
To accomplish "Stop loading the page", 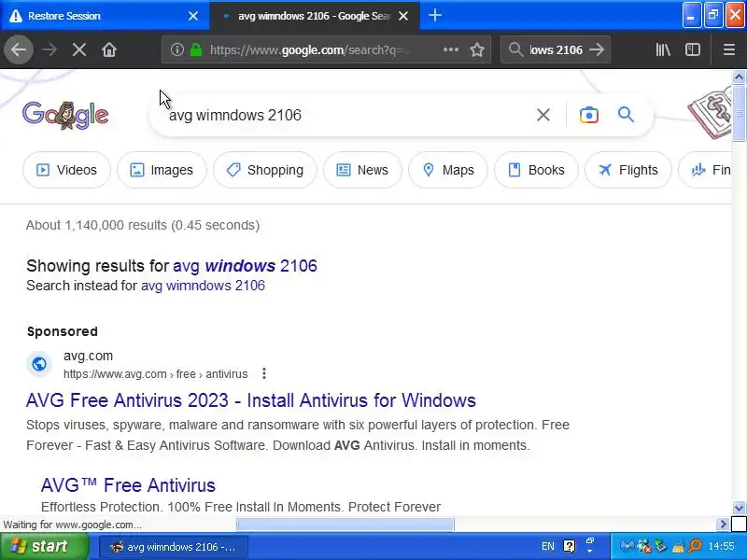I will click(79, 49).
